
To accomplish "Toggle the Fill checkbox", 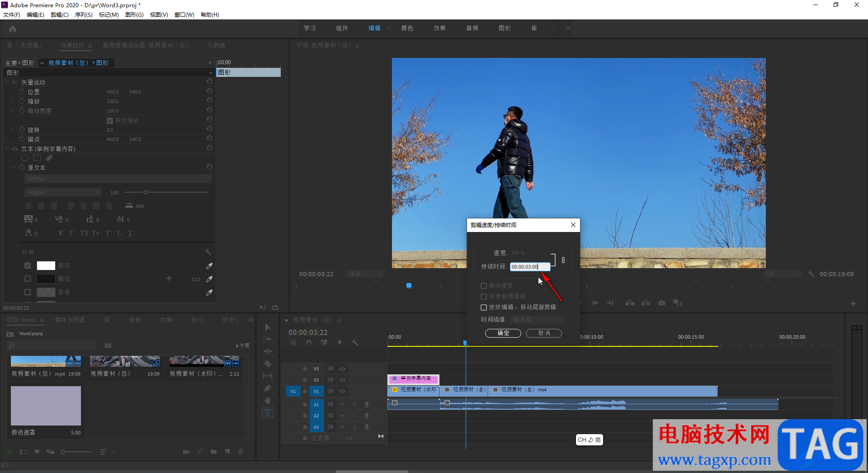I will tap(28, 266).
